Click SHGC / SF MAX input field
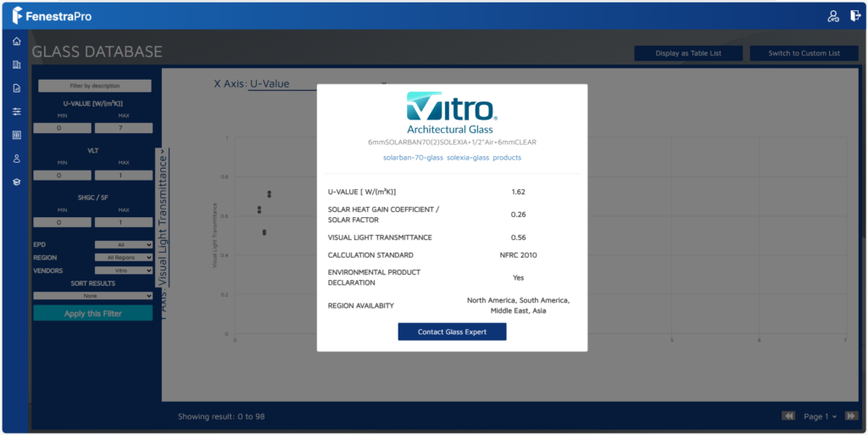This screenshot has width=868, height=435. (124, 222)
